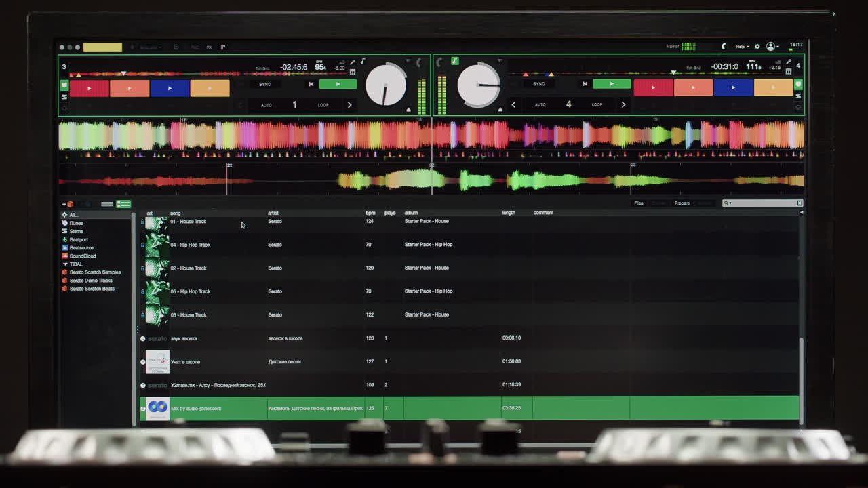Screen dimensions: 868x488
Task: Open the settings gear icon
Action: pos(757,46)
